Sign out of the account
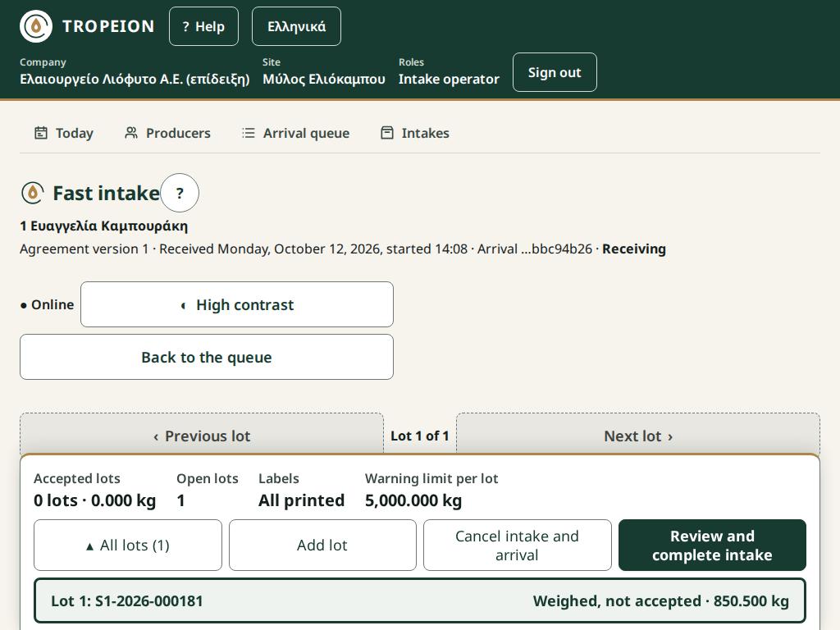This screenshot has width=840, height=630. (555, 72)
